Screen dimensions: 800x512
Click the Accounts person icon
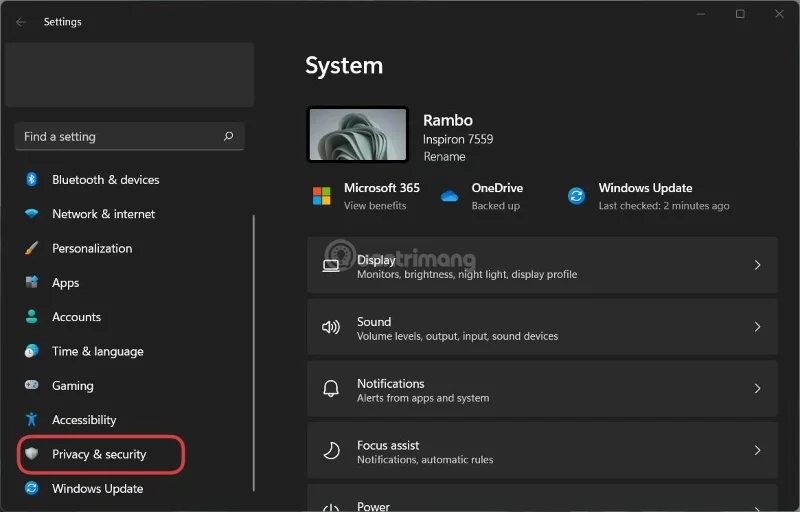tap(31, 317)
